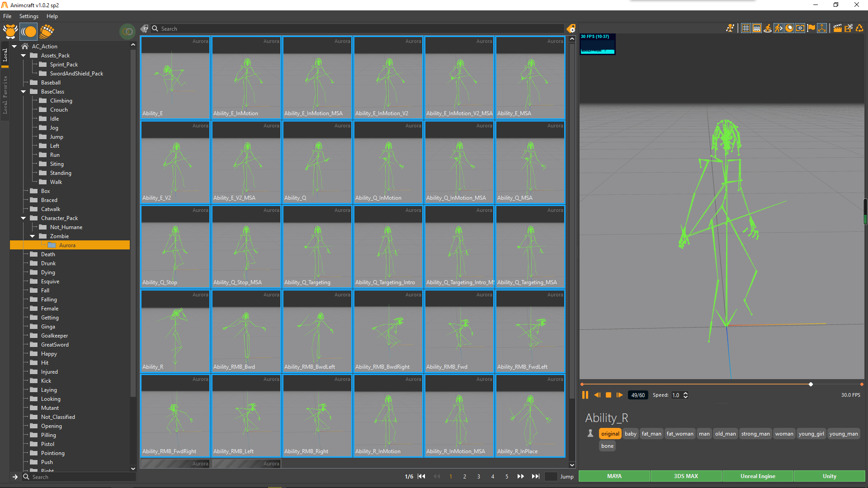
Task: Open the Settings menu
Action: (x=28, y=16)
